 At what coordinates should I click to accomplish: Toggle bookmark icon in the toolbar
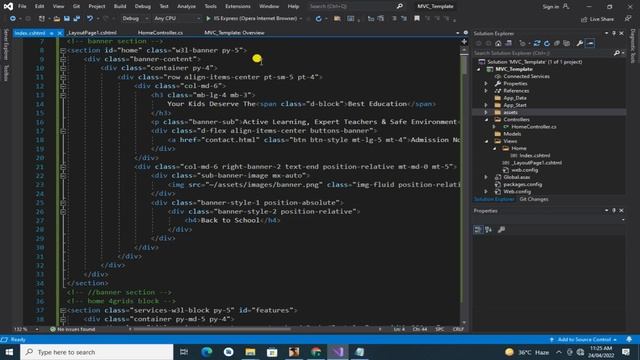[x=417, y=18]
